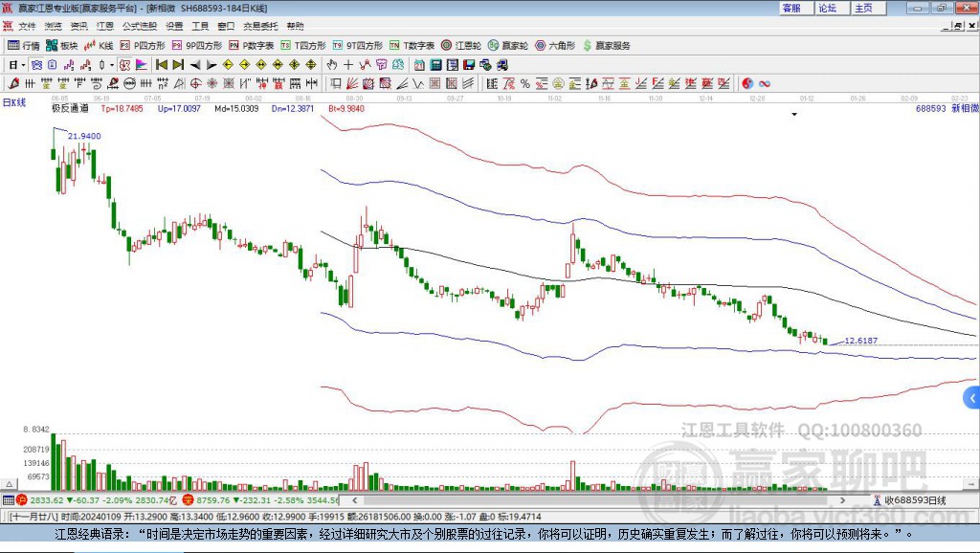The image size is (980, 553).
Task: Open the 设置 menu
Action: [x=174, y=26]
